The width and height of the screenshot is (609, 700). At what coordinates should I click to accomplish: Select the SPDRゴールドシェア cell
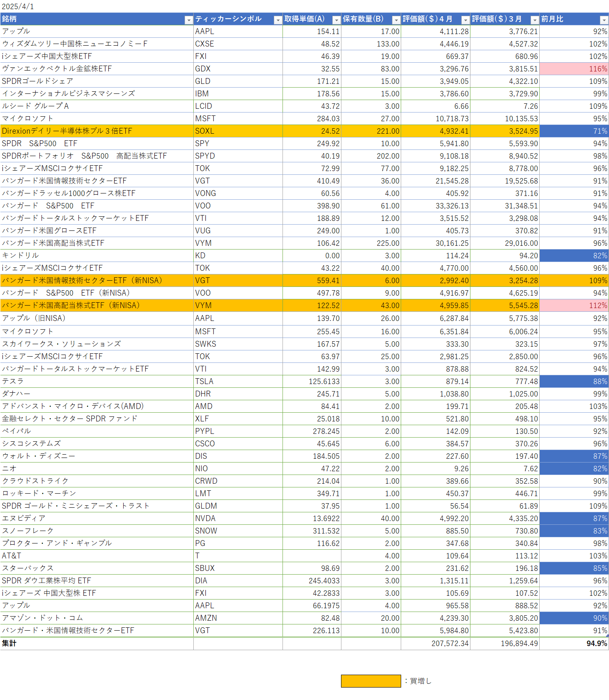[x=97, y=81]
